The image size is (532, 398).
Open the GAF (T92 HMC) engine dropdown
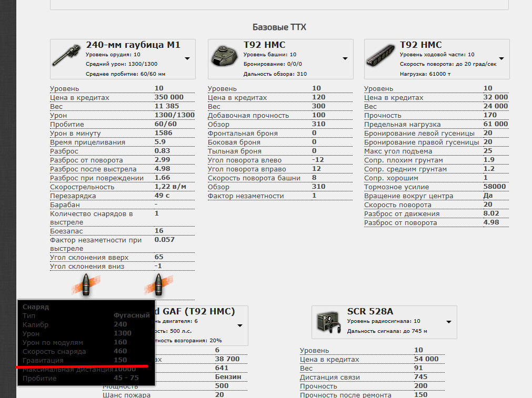click(240, 325)
